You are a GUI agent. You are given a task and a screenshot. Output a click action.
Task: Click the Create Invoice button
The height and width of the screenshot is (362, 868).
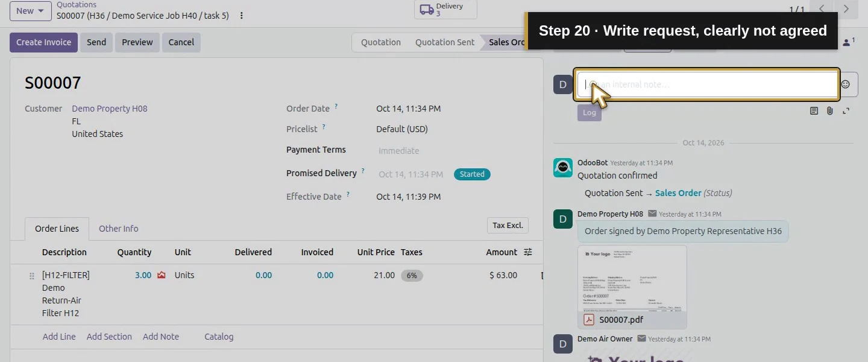pyautogui.click(x=43, y=42)
